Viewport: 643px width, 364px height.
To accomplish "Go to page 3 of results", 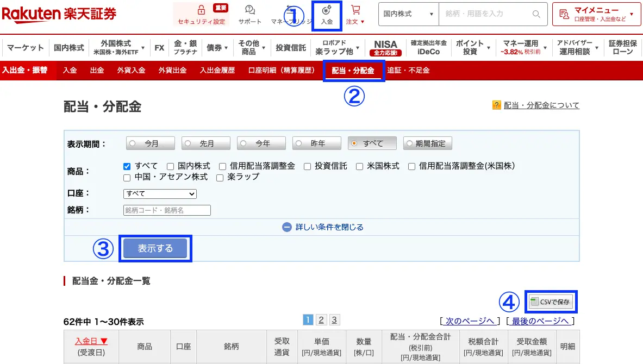I will pyautogui.click(x=334, y=320).
